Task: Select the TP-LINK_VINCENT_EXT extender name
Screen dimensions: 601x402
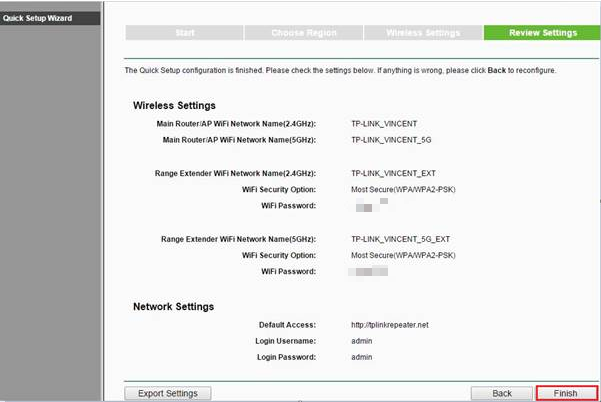Action: click(x=397, y=173)
